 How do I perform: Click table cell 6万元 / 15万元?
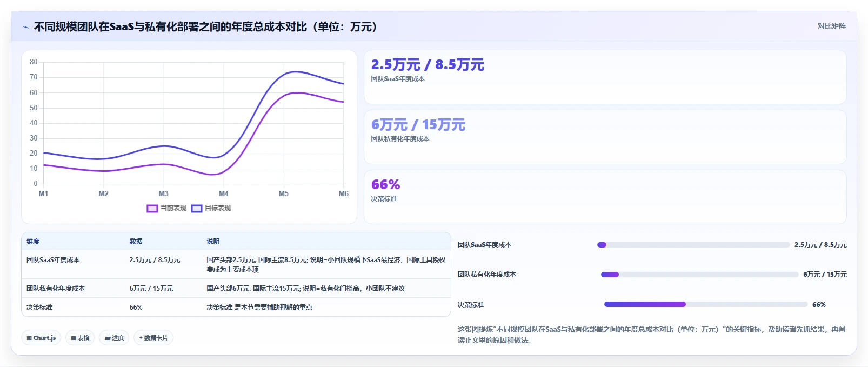pyautogui.click(x=151, y=289)
